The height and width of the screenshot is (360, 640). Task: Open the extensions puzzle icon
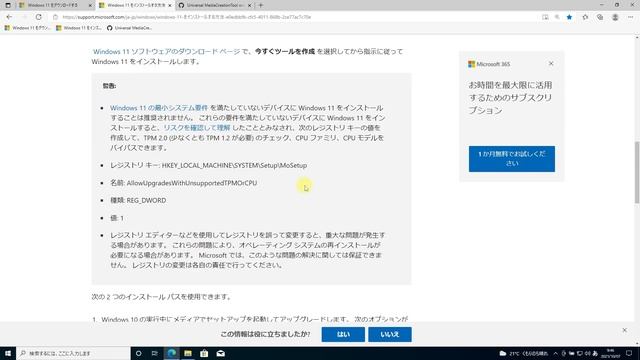(585, 17)
